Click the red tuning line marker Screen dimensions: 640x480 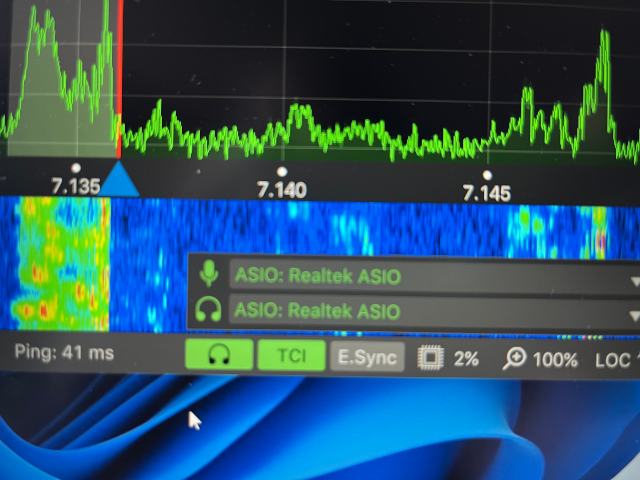(x=120, y=80)
